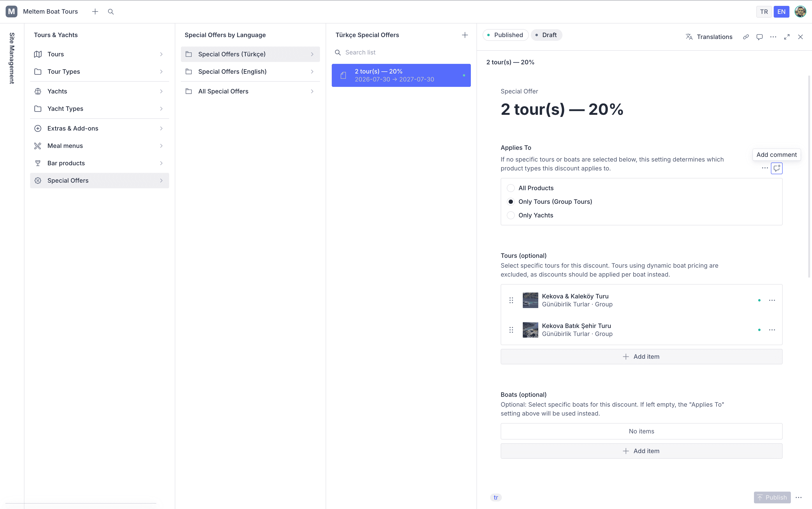The height and width of the screenshot is (509, 812).
Task: Grab drag handle of Kekova & Kaleköy Turu
Action: click(511, 300)
